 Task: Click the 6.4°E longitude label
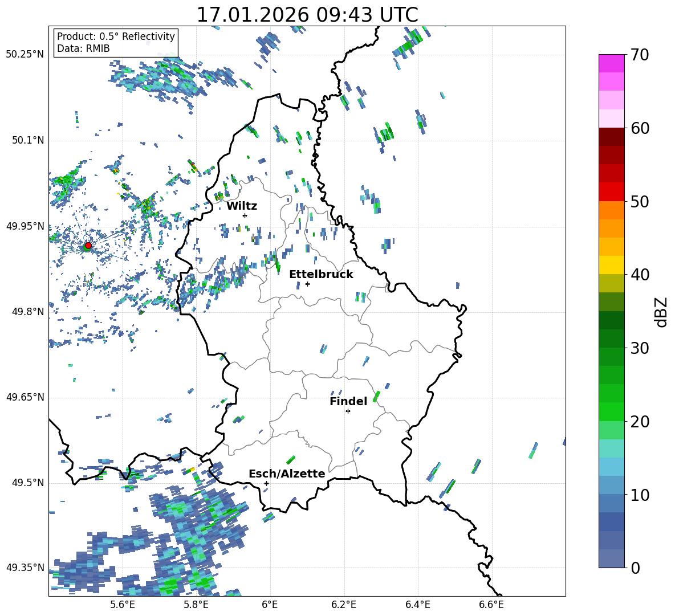(x=418, y=605)
